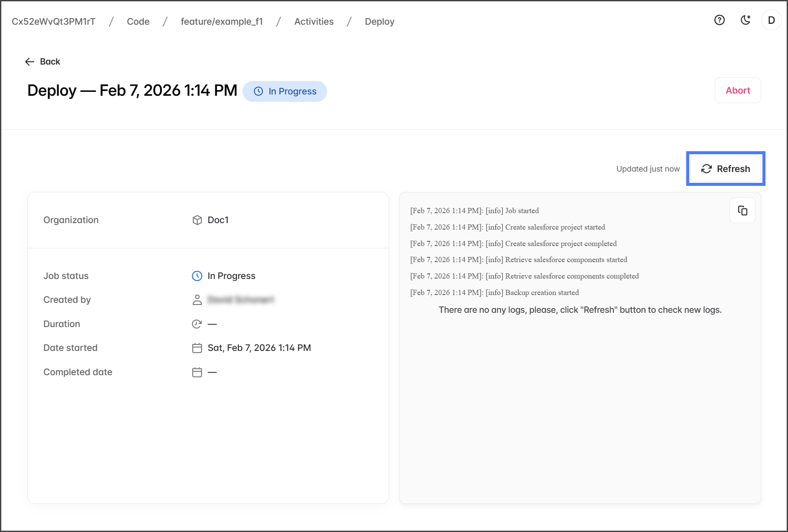Click the Duration timer icon
The width and height of the screenshot is (788, 532).
[x=197, y=324]
